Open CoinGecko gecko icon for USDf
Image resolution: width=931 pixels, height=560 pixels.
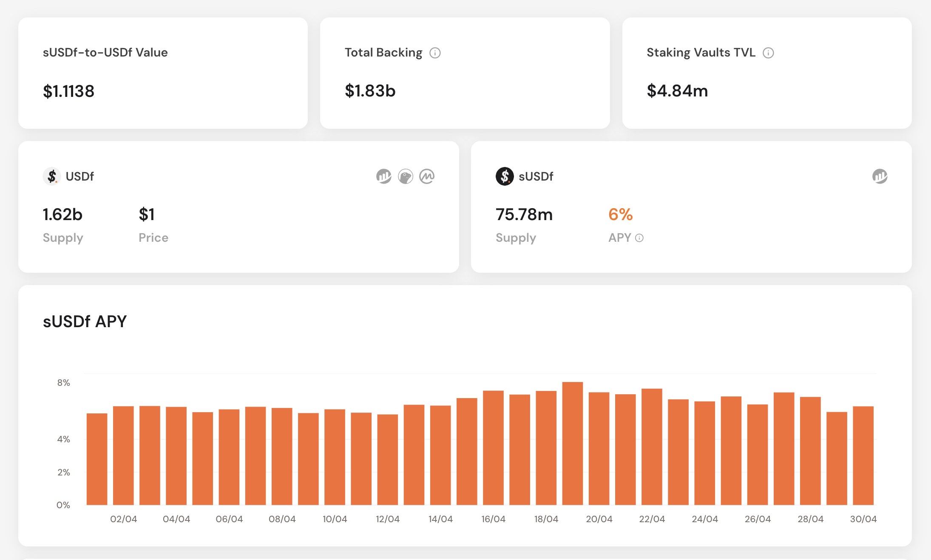(x=405, y=176)
